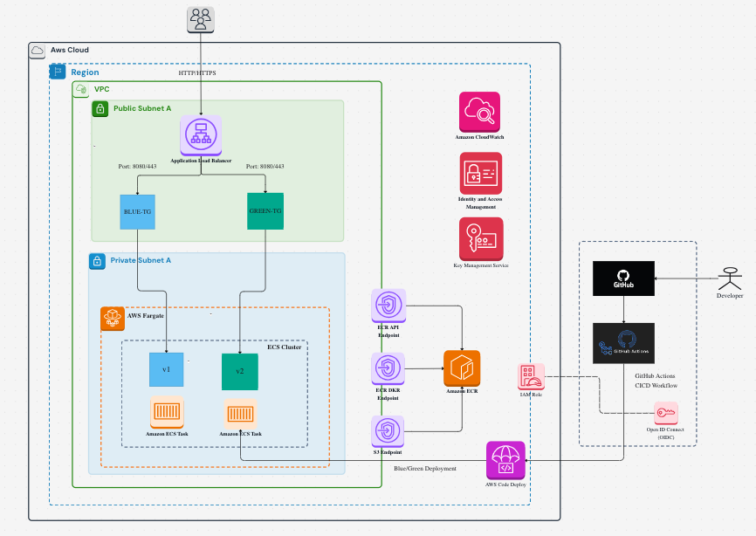Click the GREEN-TG target group box
This screenshot has width=756, height=536.
(265, 211)
